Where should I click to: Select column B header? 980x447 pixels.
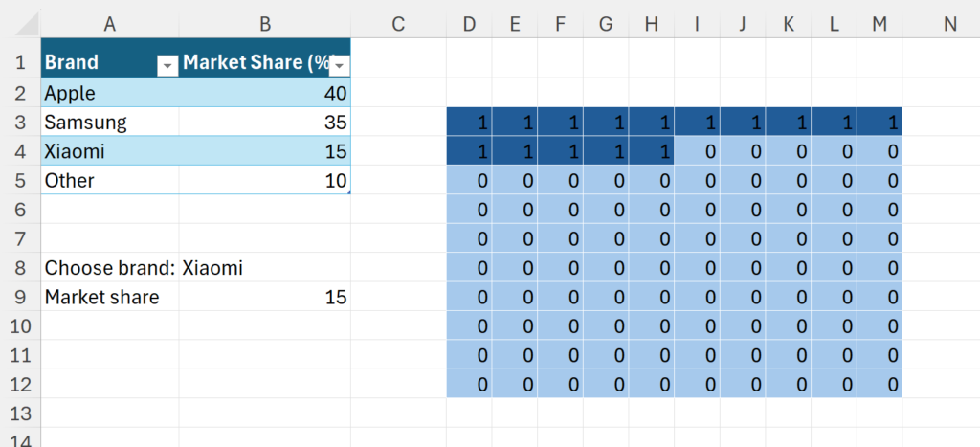click(x=264, y=25)
